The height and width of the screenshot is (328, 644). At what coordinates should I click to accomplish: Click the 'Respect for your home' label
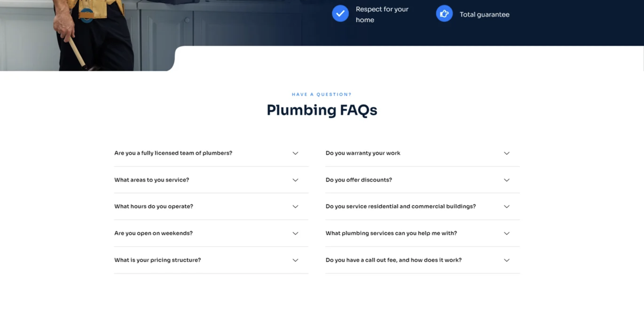click(382, 14)
